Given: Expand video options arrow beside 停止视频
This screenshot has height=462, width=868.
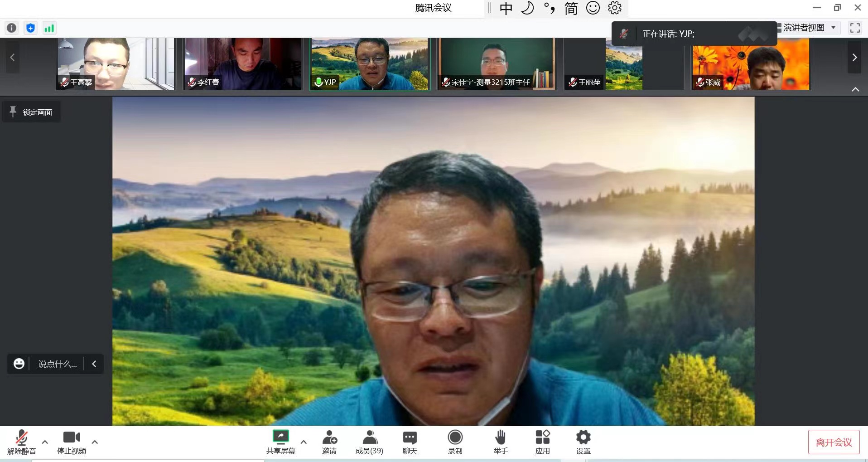Looking at the screenshot, I should pyautogui.click(x=95, y=442).
